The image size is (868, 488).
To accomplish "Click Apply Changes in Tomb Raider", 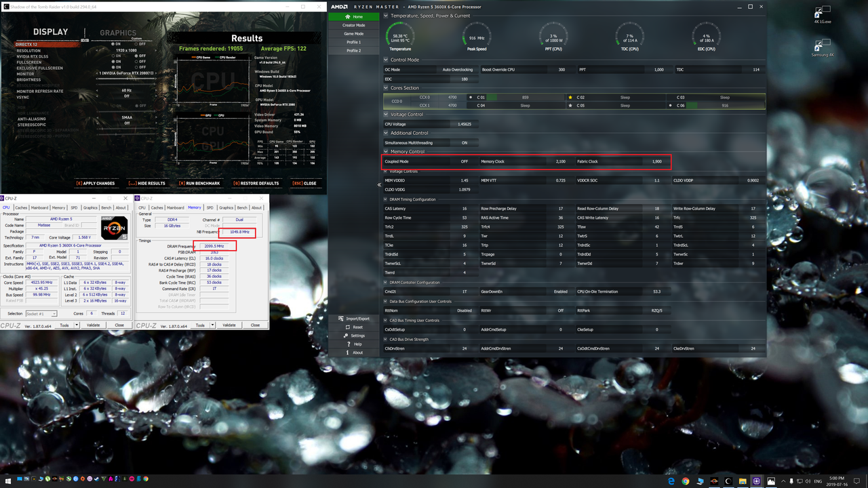I will point(96,184).
